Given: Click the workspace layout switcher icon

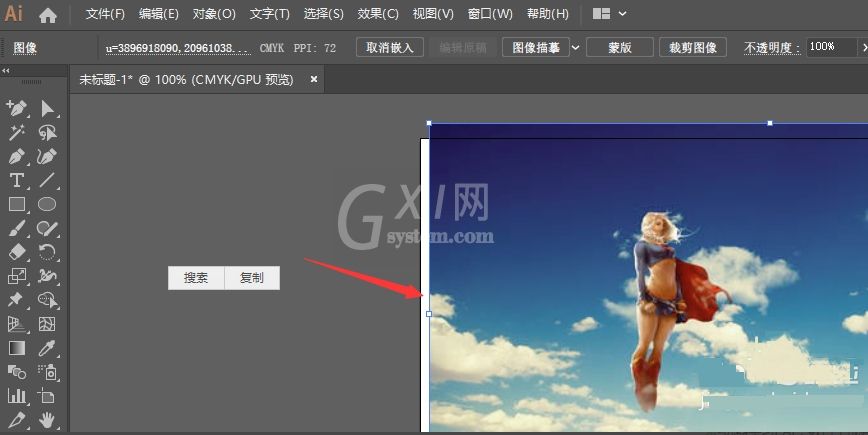Looking at the screenshot, I should click(x=601, y=14).
